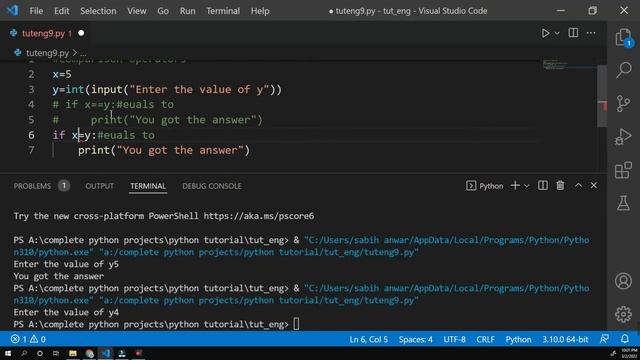
Task: Open the Manage gear settings
Action: point(623,314)
